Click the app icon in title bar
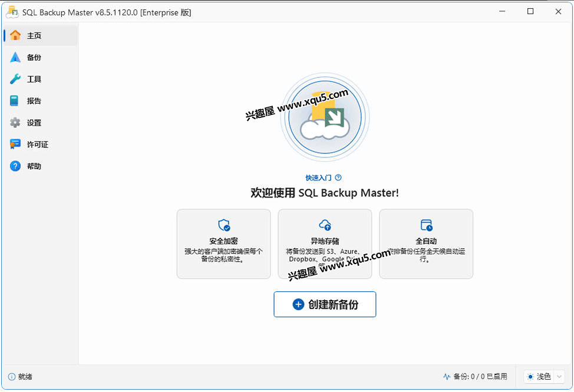 12,12
